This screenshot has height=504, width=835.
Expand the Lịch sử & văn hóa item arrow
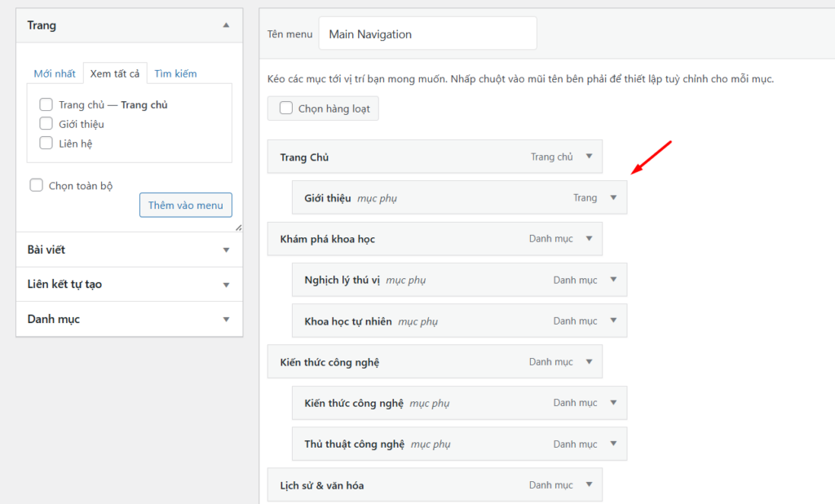(589, 485)
